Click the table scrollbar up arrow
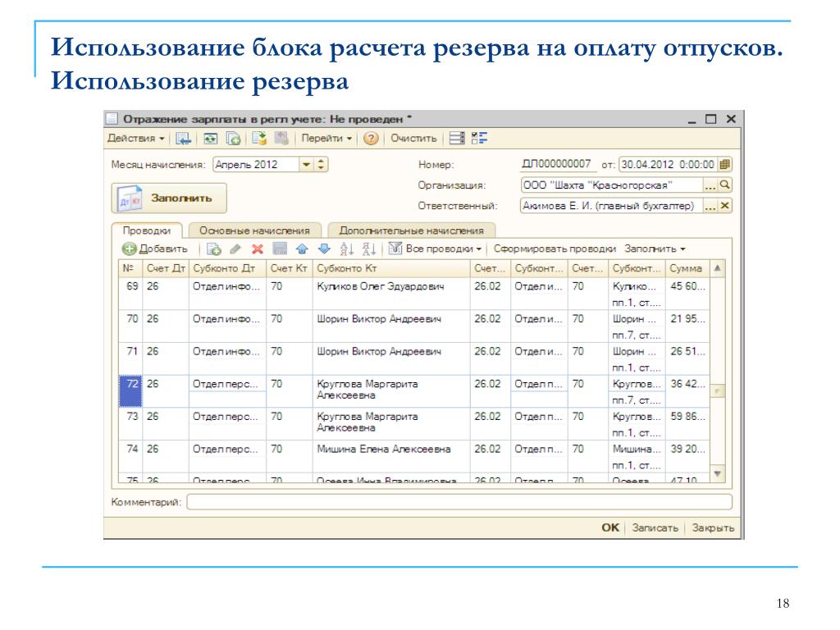 [717, 268]
